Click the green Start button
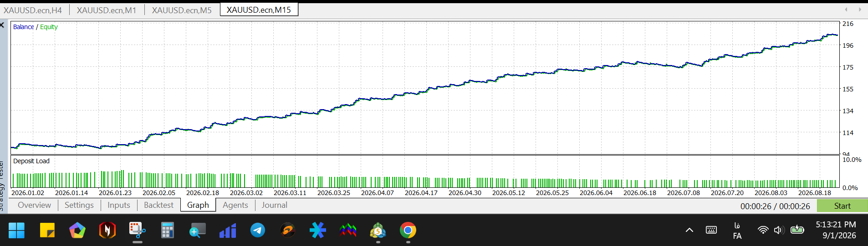Viewport: 868px width, 246px height. (842, 206)
